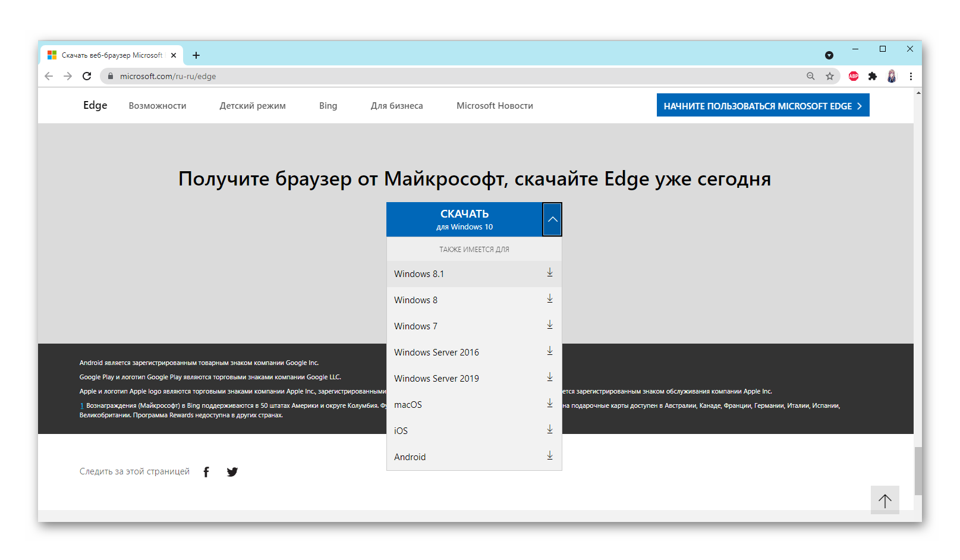Choose Windows Server 2019 option
This screenshot has height=560, width=960.
(474, 379)
